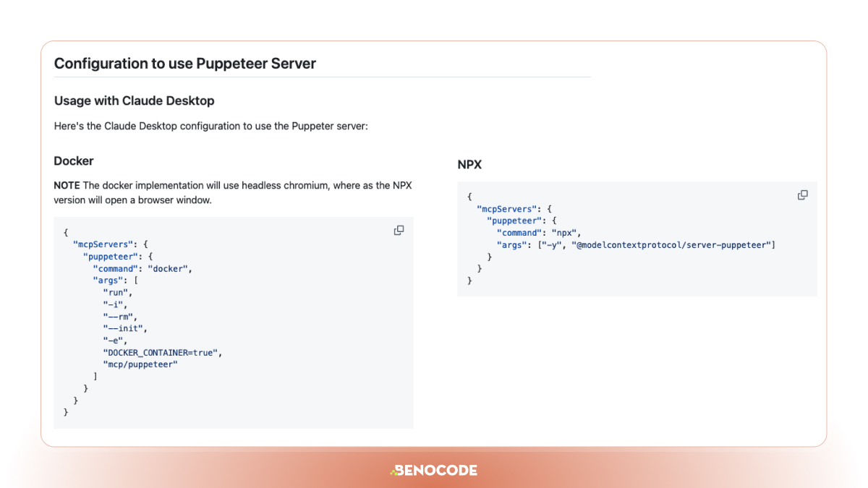The height and width of the screenshot is (488, 868).
Task: Click "puppeteer" key in the Docker block
Action: pos(111,257)
